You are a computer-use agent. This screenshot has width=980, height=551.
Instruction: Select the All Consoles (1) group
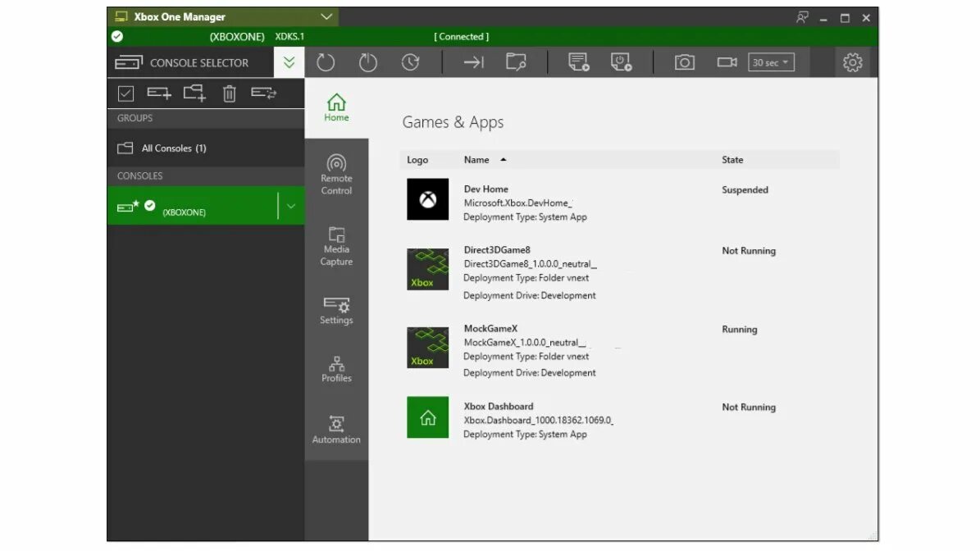pyautogui.click(x=206, y=148)
